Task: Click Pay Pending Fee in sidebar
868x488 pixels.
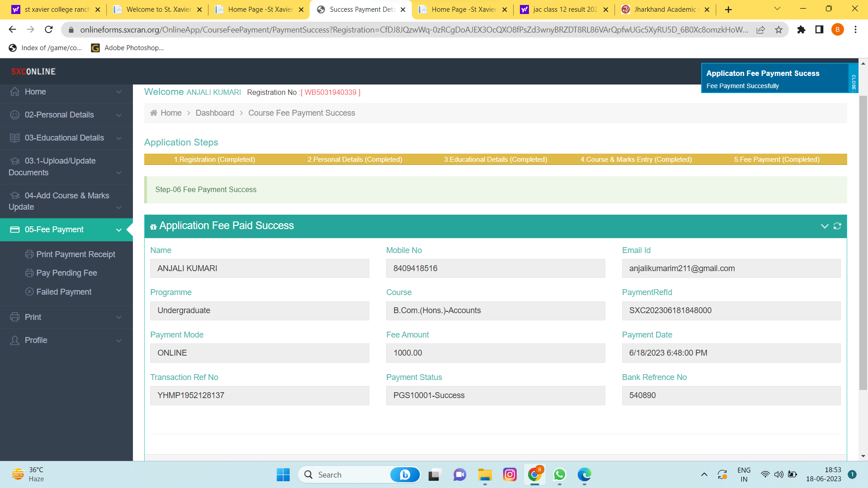Action: click(66, 273)
